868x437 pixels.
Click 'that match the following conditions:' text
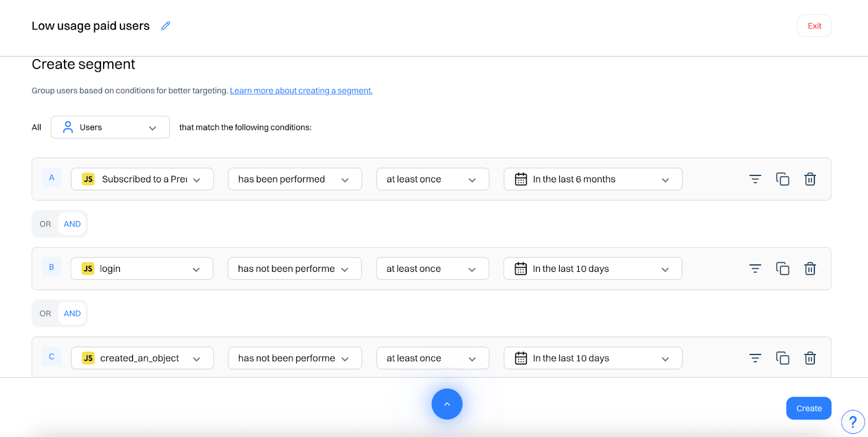245,127
